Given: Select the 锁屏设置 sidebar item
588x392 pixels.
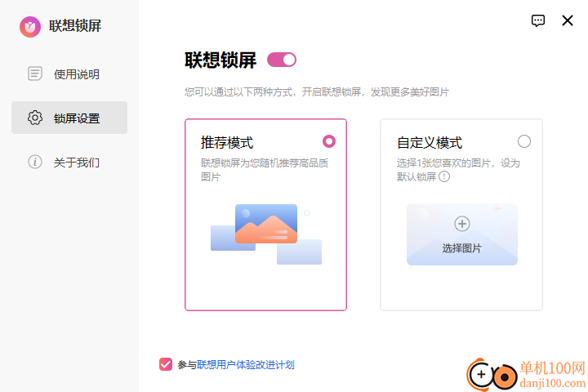Looking at the screenshot, I should pyautogui.click(x=69, y=118).
